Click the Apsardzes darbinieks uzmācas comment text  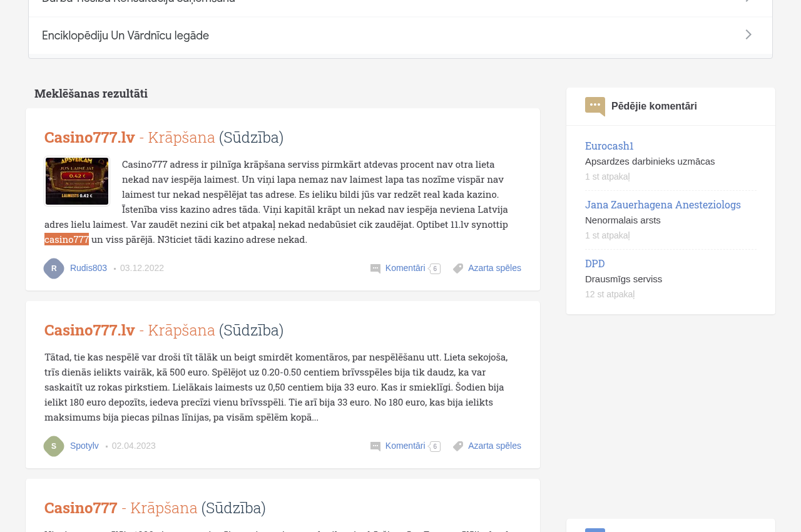650,161
